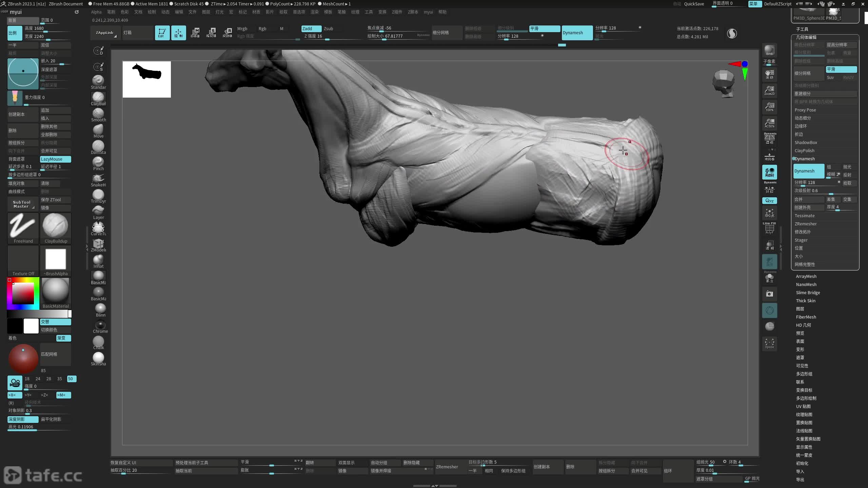Click the QuickSave button

click(694, 4)
